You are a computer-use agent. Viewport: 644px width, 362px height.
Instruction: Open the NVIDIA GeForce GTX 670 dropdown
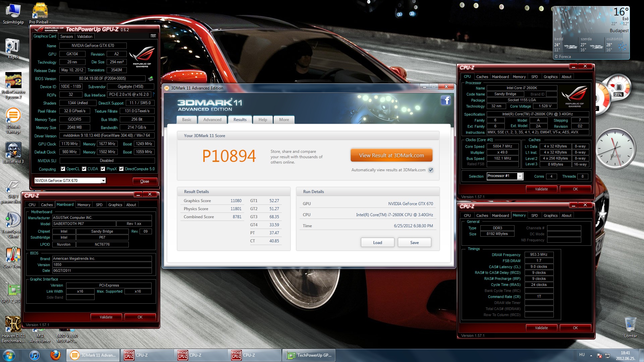[x=103, y=181]
